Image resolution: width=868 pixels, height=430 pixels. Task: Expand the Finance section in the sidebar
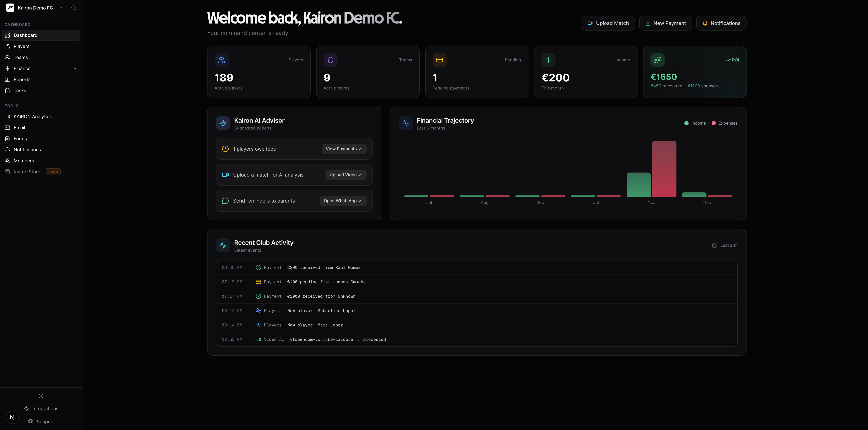tap(75, 68)
